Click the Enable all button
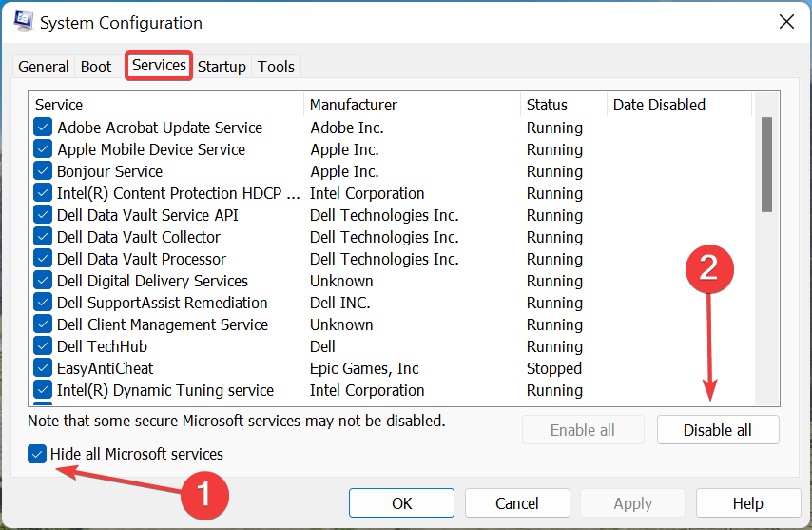Image resolution: width=812 pixels, height=530 pixels. pyautogui.click(x=583, y=430)
